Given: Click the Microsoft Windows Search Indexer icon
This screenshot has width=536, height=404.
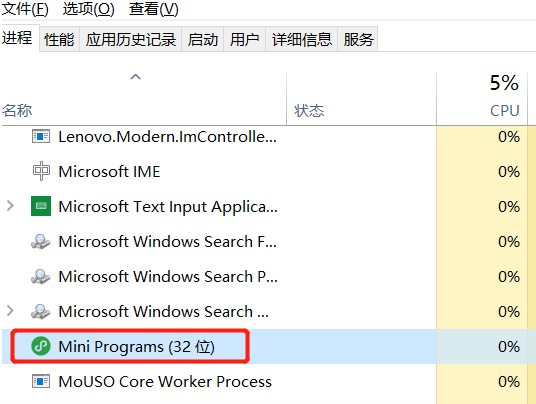Looking at the screenshot, I should 41,311.
